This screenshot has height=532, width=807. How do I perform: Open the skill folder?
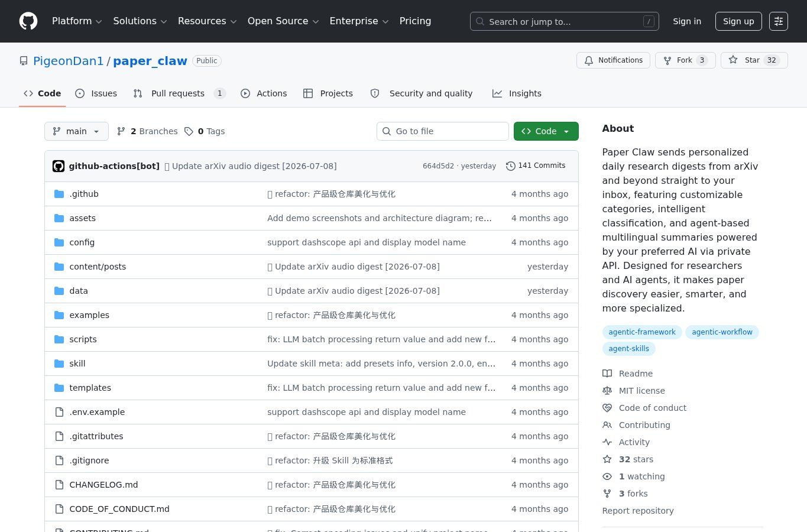[x=77, y=364]
